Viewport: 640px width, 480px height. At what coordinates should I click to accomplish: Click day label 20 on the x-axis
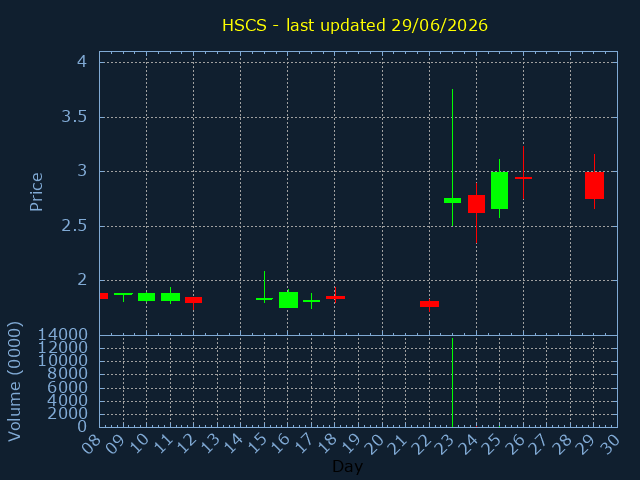tap(373, 444)
